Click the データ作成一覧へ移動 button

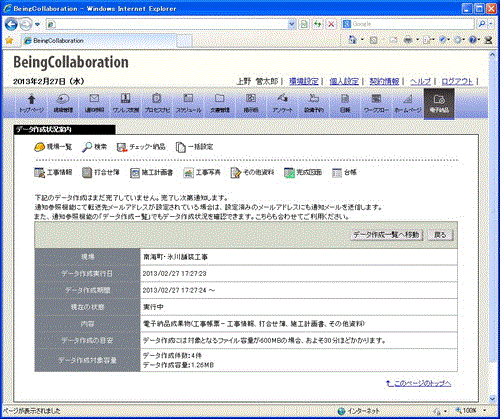click(386, 235)
